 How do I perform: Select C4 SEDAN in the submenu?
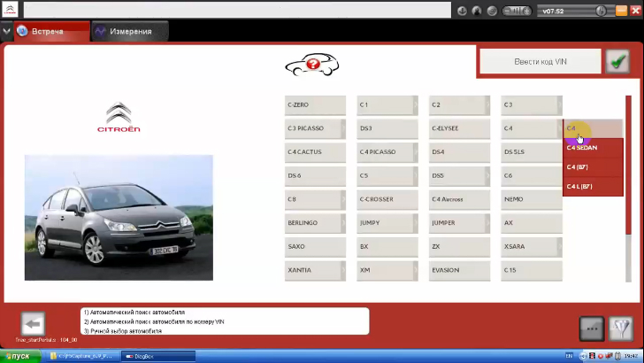(x=593, y=148)
